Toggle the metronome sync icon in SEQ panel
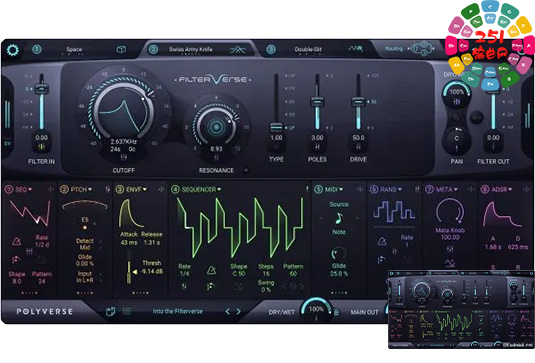This screenshot has height=363, width=535. click(16, 242)
